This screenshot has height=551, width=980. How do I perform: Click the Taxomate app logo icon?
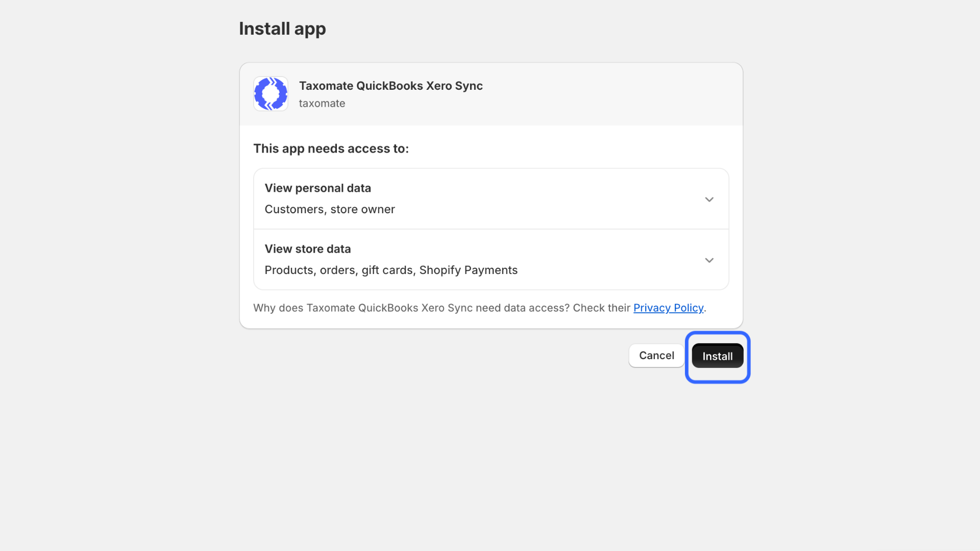tap(271, 94)
